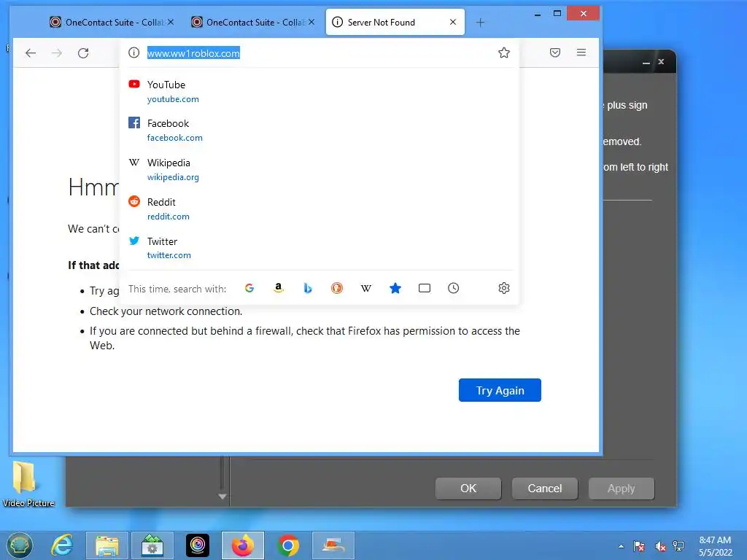The width and height of the screenshot is (747, 560).
Task: Open the Windows Start menu
Action: tap(19, 545)
